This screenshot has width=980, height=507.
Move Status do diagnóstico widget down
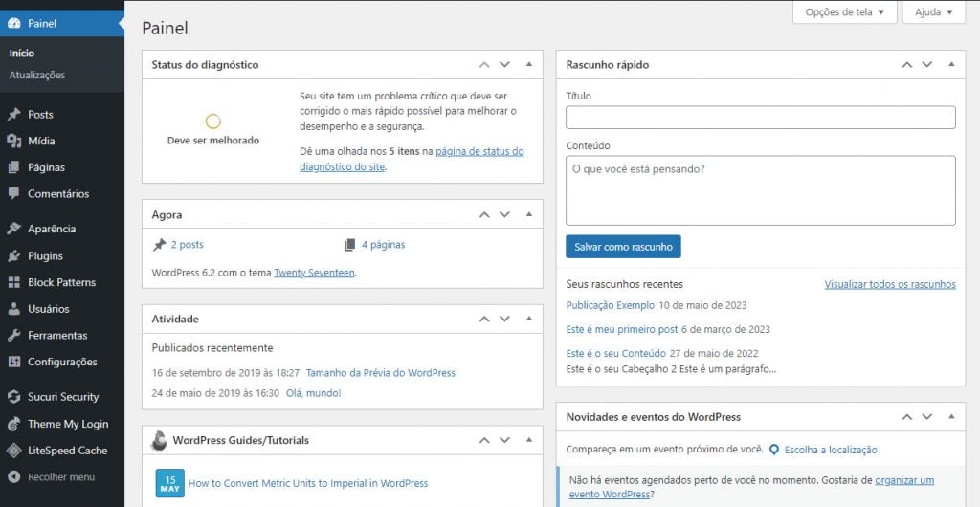[x=504, y=64]
